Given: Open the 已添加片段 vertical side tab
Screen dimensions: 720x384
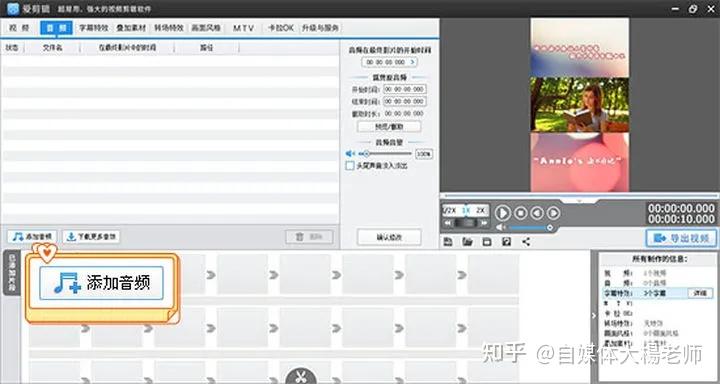Looking at the screenshot, I should tap(11, 273).
